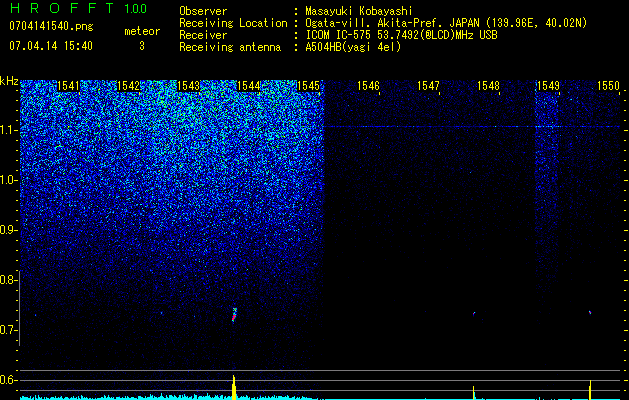Click the 1546 time marker
This screenshot has height=400, width=629.
pos(368,86)
